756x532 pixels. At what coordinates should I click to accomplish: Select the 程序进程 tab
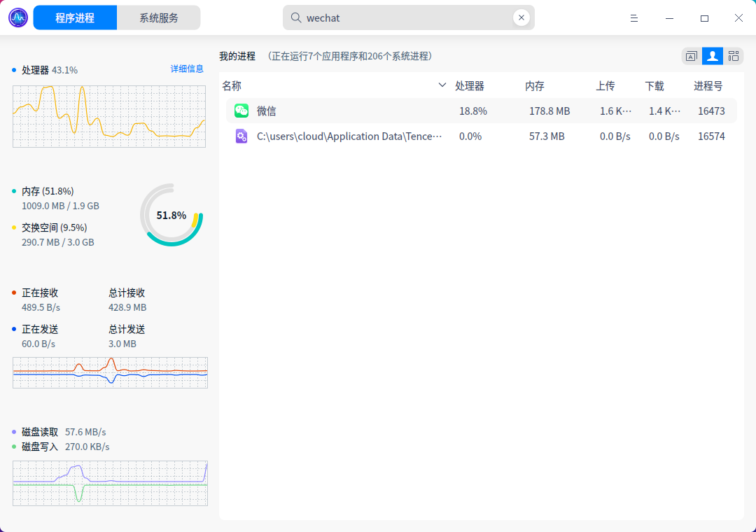(75, 17)
